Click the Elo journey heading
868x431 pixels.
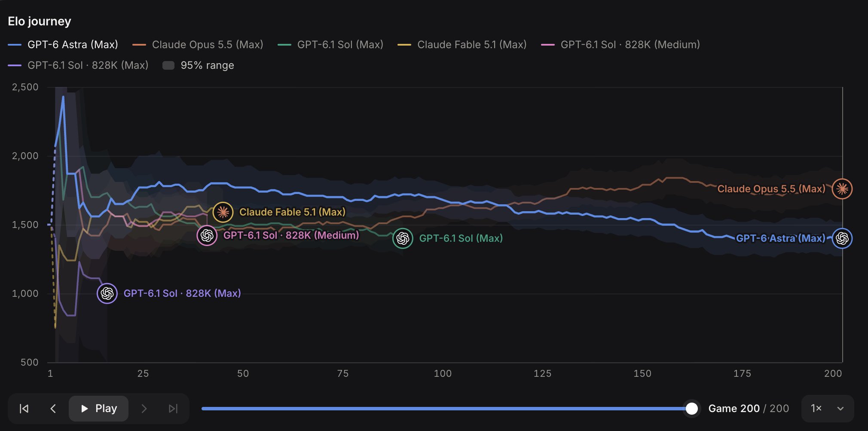point(40,21)
